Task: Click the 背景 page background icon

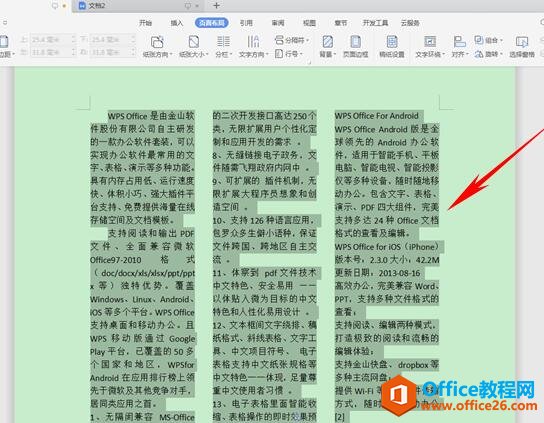Action: (328, 42)
